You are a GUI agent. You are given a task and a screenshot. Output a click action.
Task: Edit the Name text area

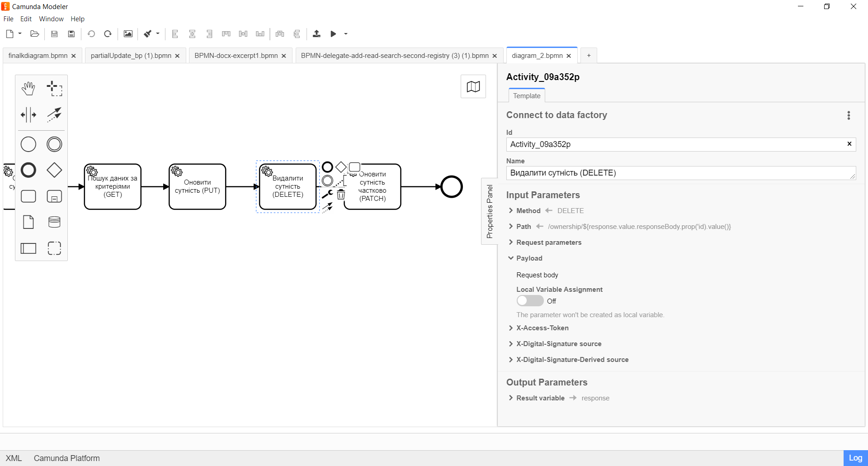(681, 173)
